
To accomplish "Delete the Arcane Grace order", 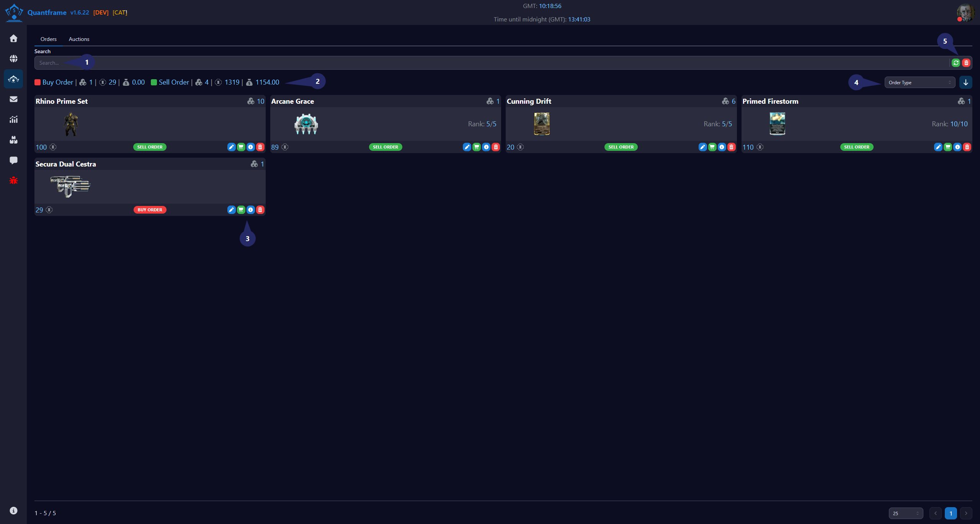I will tap(496, 147).
